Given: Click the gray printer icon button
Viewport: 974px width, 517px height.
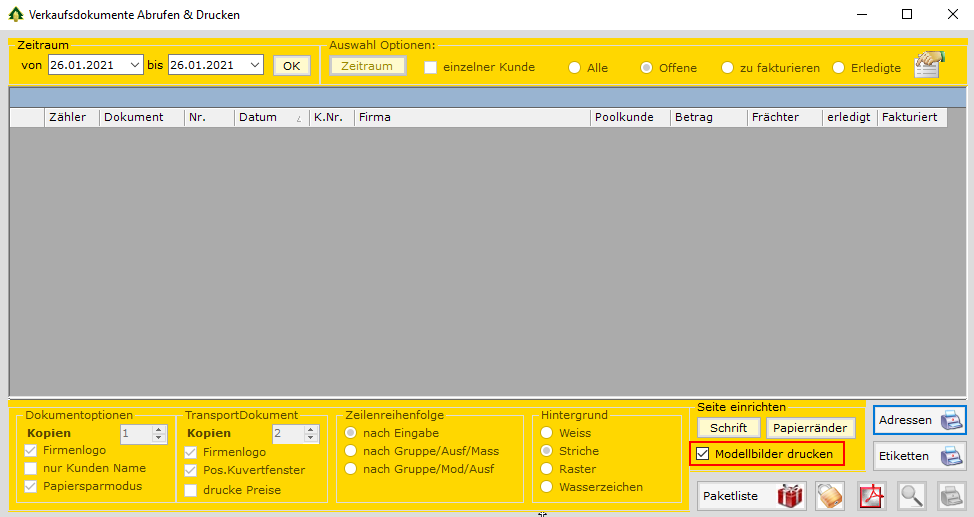Looking at the screenshot, I should [952, 496].
